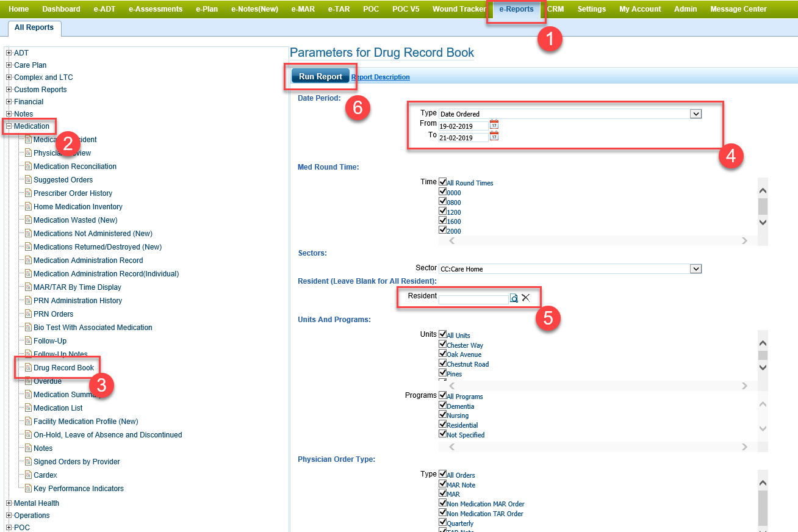Click document icon beside Medication Reconciliation
The image size is (798, 532).
[28, 166]
